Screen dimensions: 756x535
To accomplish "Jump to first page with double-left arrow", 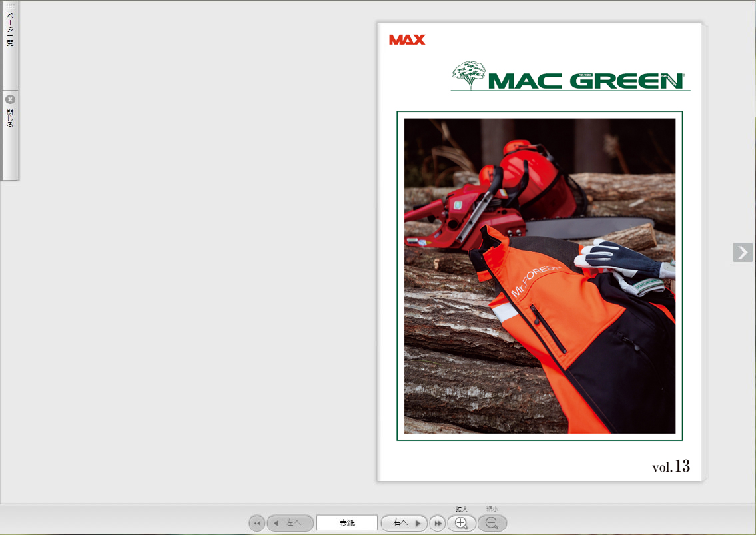I will click(x=256, y=523).
